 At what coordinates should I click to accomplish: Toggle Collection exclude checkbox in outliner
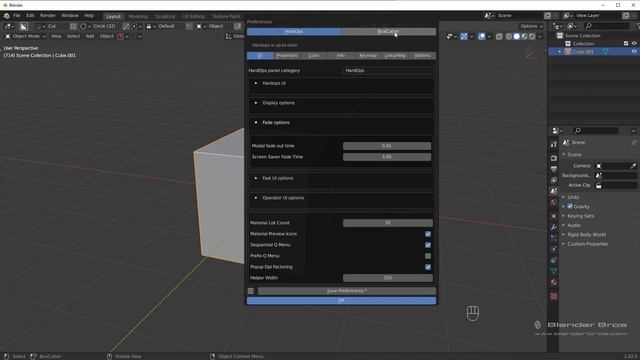(x=626, y=43)
